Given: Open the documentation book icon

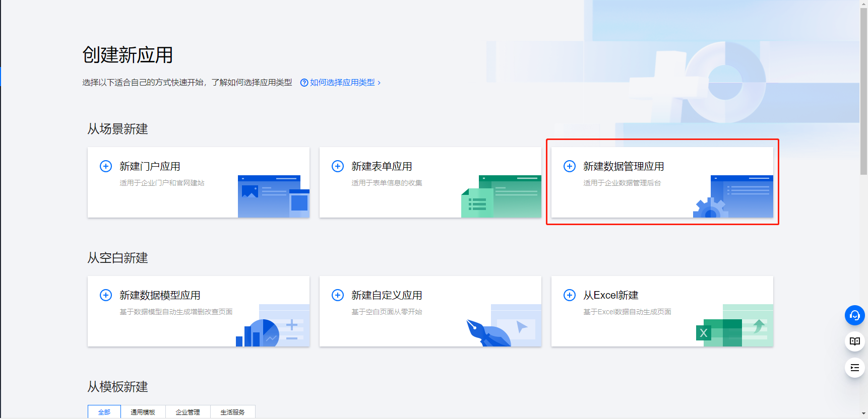Looking at the screenshot, I should pyautogui.click(x=855, y=341).
